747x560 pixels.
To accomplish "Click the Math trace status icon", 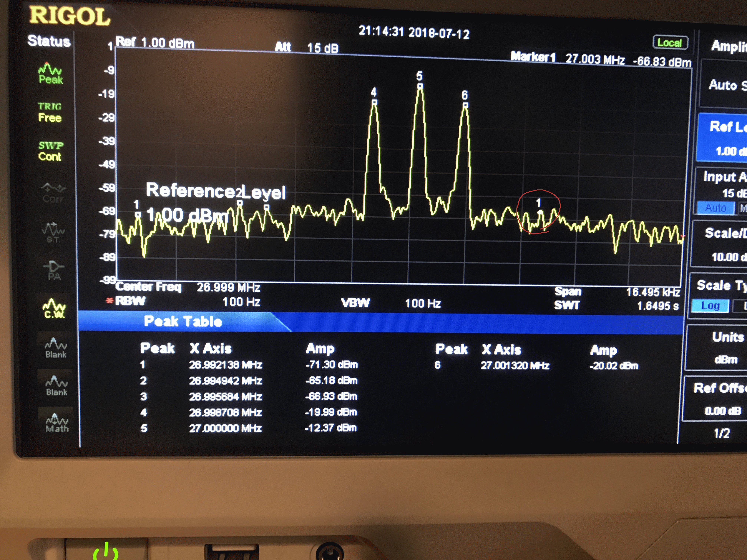I will pyautogui.click(x=57, y=423).
